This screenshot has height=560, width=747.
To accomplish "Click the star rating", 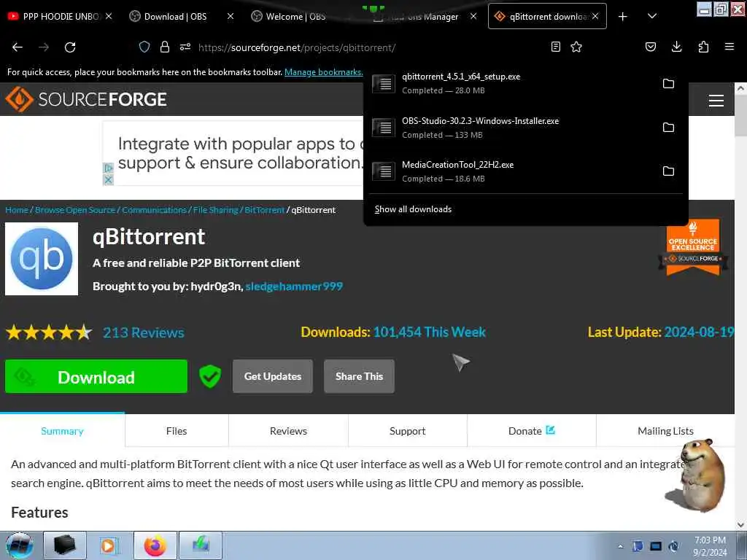I will click(x=49, y=332).
